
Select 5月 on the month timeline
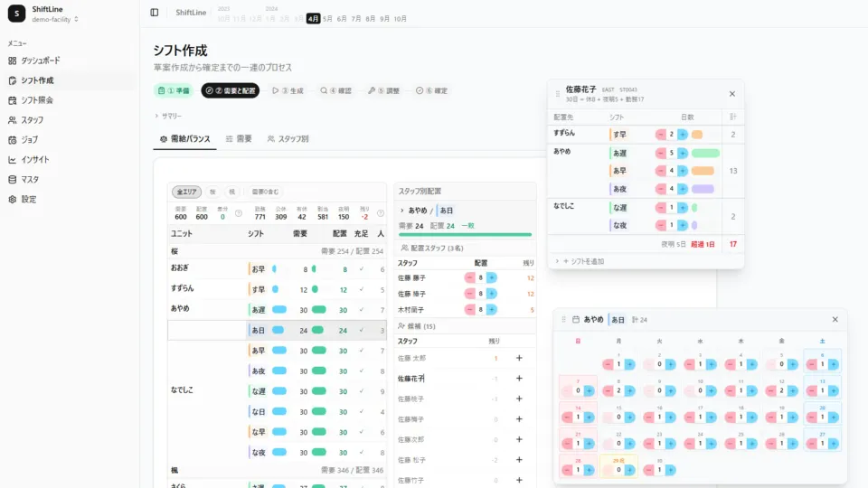pyautogui.click(x=327, y=18)
